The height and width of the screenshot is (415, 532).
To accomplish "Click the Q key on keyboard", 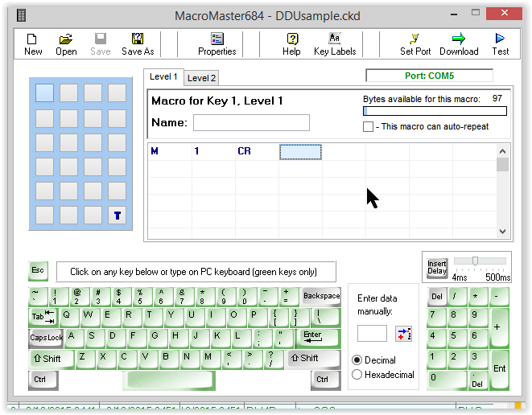I will pos(70,317).
